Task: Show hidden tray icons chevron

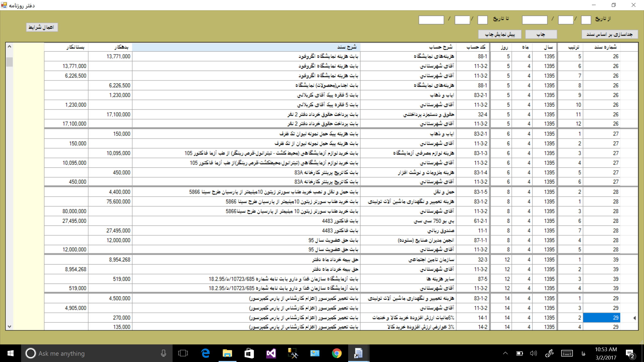Action: pyautogui.click(x=505, y=353)
